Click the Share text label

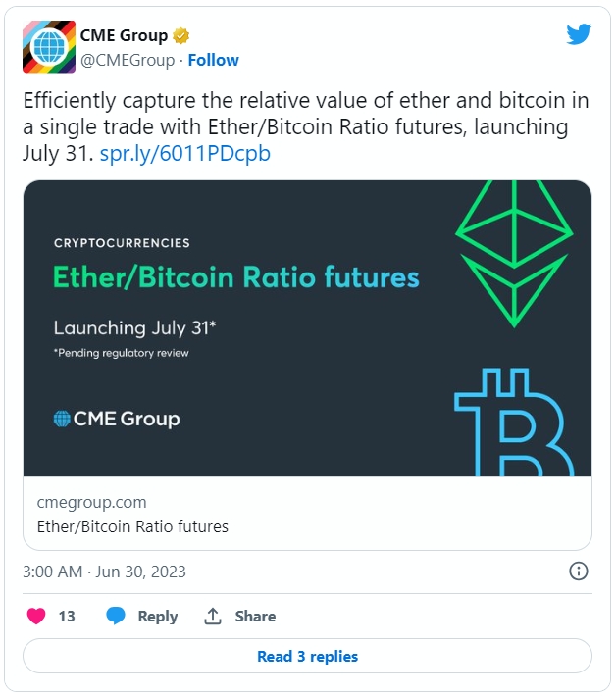(255, 616)
